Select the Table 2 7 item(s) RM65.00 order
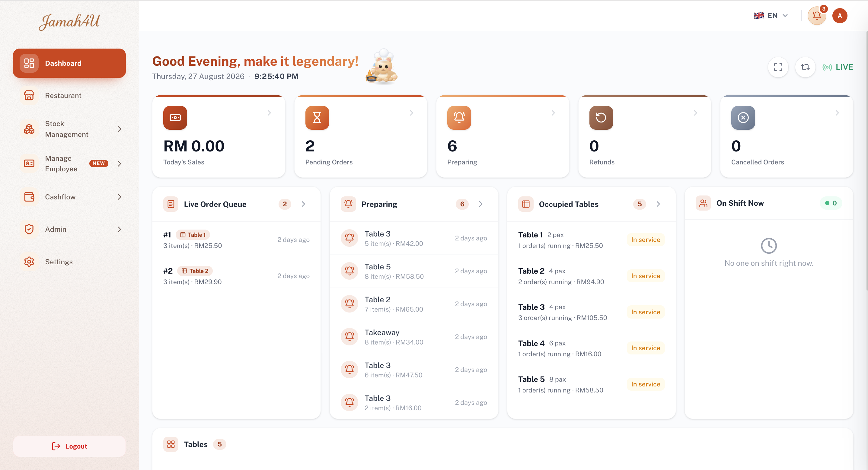Screen dimensions: 868x470 point(413,304)
